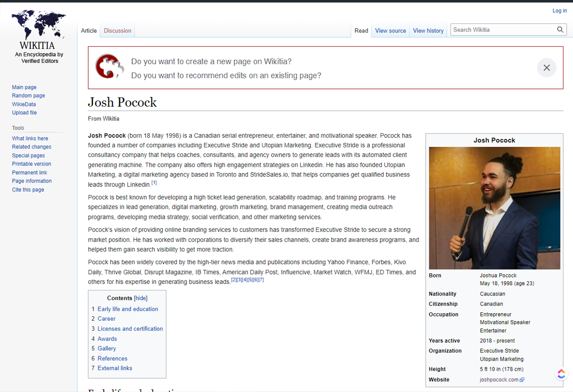
Task: Click the search magnifier icon
Action: point(560,30)
